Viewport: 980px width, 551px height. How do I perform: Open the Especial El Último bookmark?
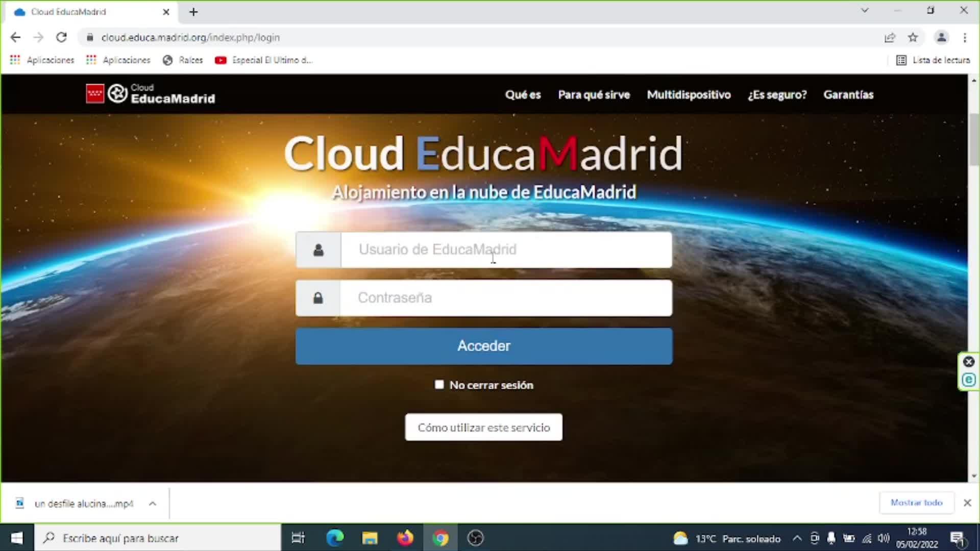coord(264,60)
